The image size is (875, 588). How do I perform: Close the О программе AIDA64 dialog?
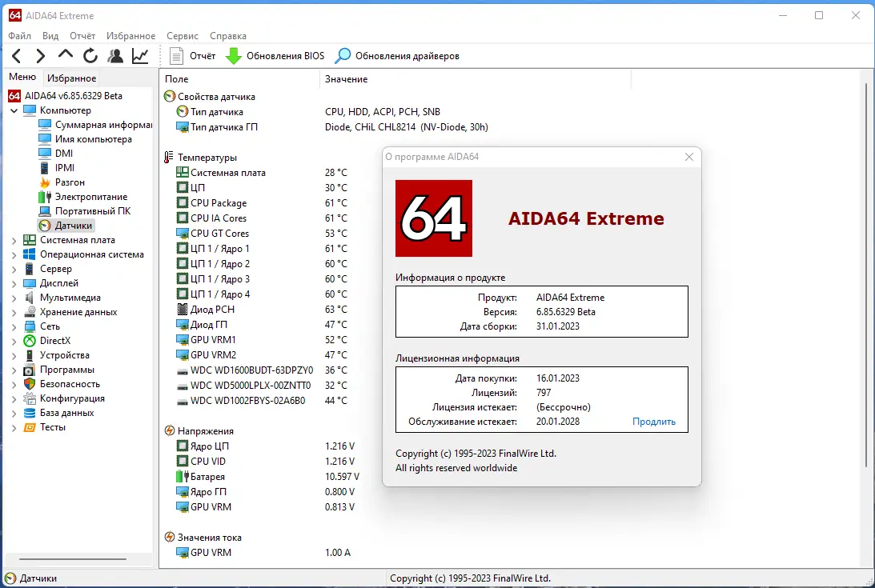tap(689, 157)
